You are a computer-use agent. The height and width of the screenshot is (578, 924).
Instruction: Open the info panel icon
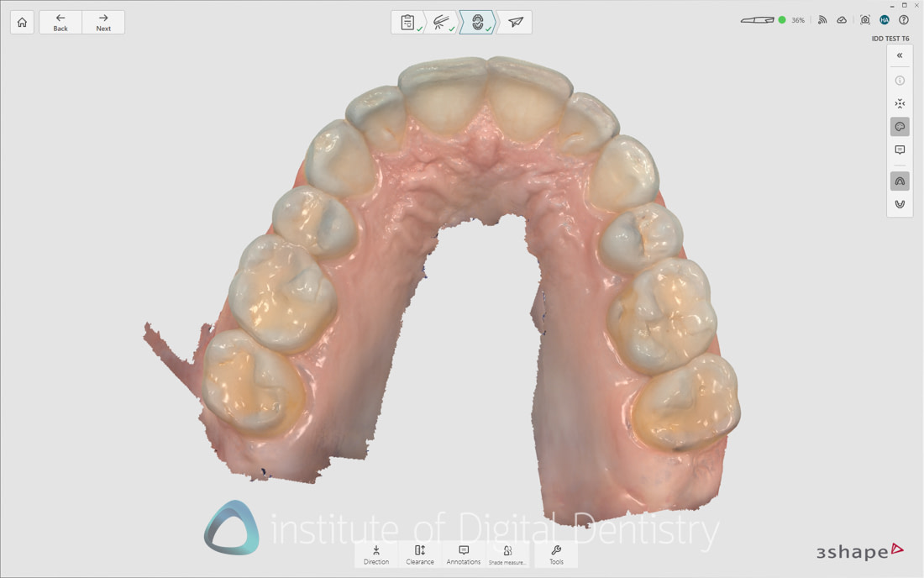pos(900,81)
